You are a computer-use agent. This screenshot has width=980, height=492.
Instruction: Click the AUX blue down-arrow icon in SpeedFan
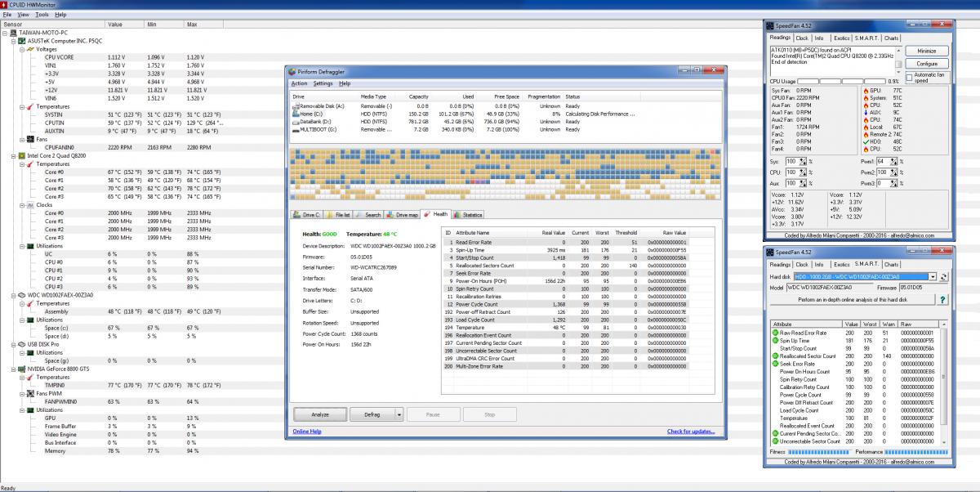pyautogui.click(x=866, y=112)
